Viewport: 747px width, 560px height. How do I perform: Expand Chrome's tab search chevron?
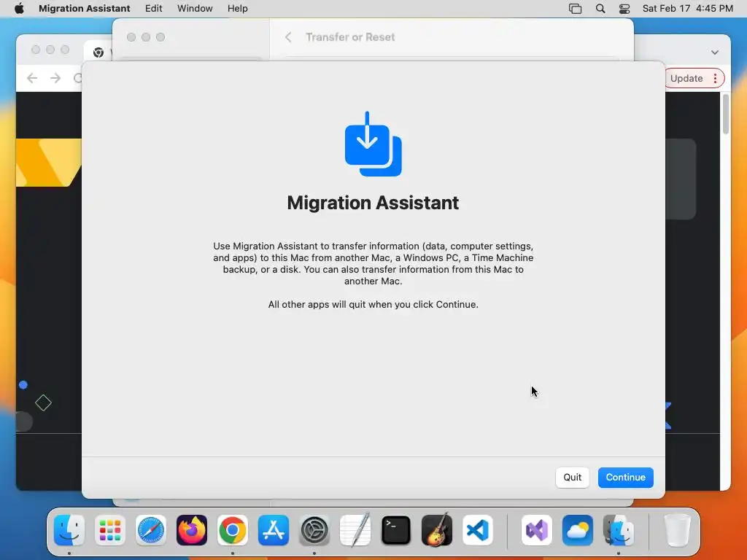(715, 52)
